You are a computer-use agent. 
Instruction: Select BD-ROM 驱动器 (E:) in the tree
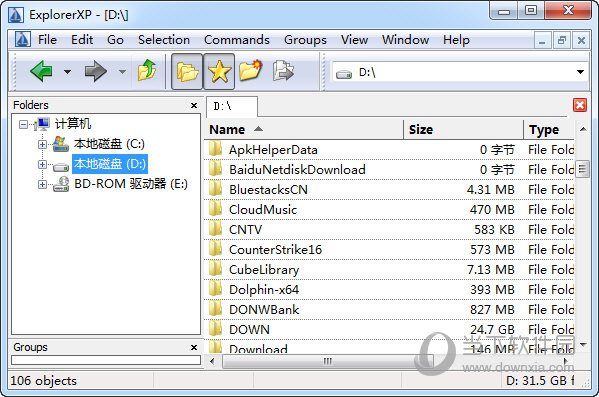point(131,184)
